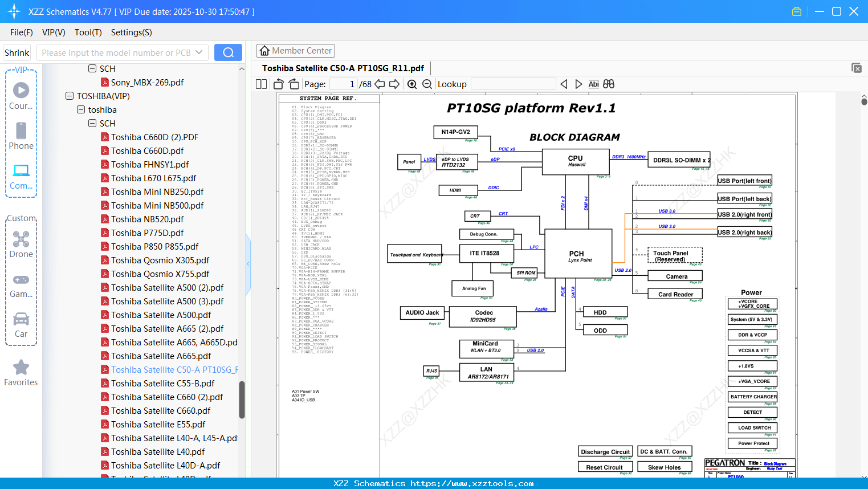The height and width of the screenshot is (489, 868).
Task: Open the binoculars search icon
Action: click(609, 84)
